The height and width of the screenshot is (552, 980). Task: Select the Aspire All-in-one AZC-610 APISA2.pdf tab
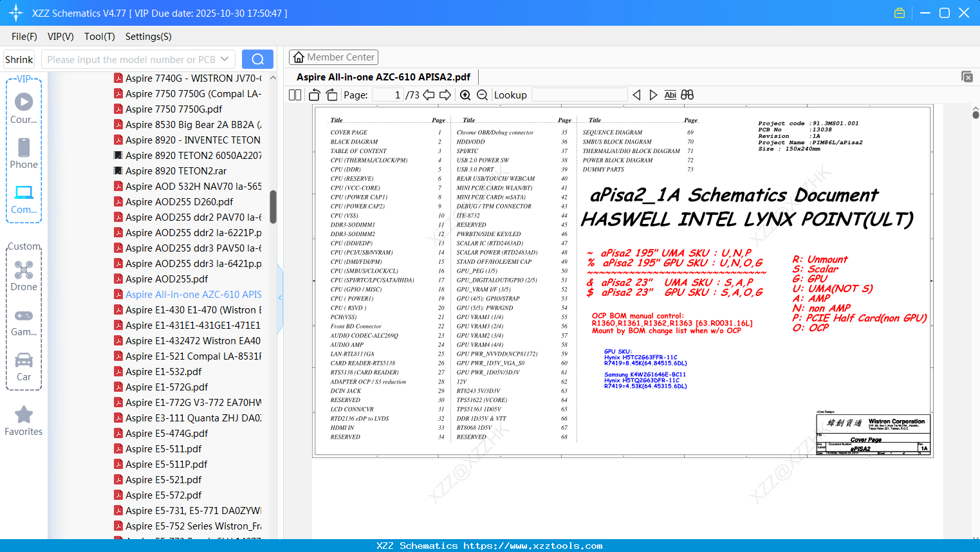point(384,77)
